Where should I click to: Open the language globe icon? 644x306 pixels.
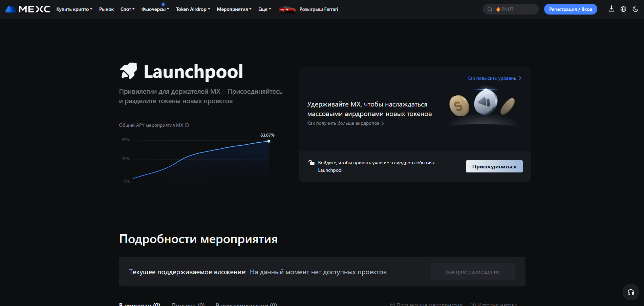623,9
